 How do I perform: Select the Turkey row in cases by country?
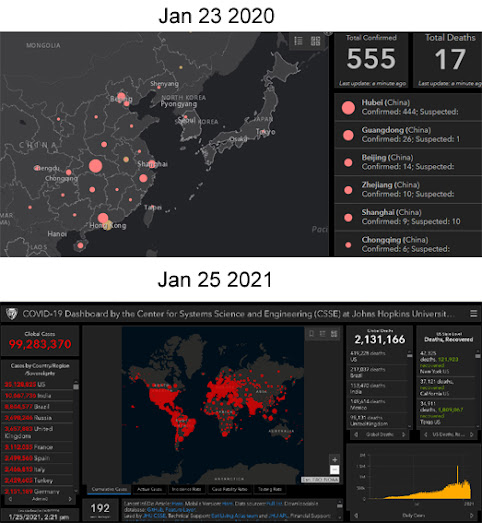click(38, 480)
